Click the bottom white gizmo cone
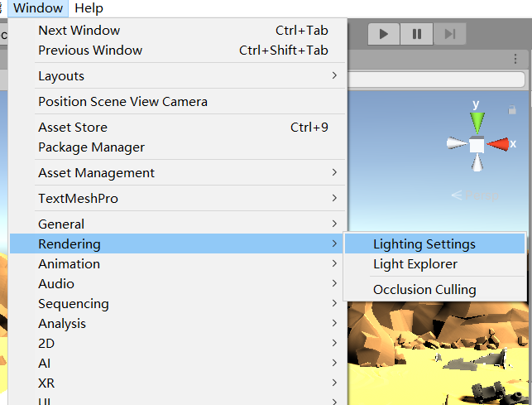This screenshot has width=532, height=405. point(477,164)
